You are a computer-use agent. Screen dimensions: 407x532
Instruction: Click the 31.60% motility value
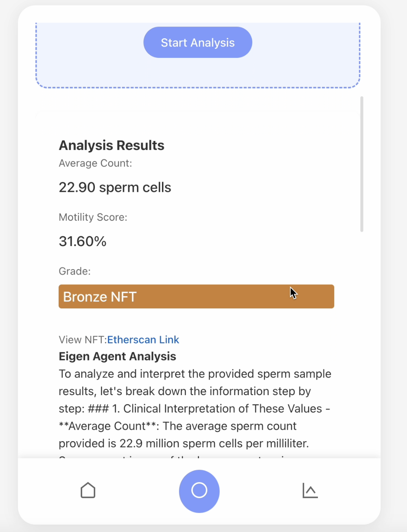[x=83, y=241]
